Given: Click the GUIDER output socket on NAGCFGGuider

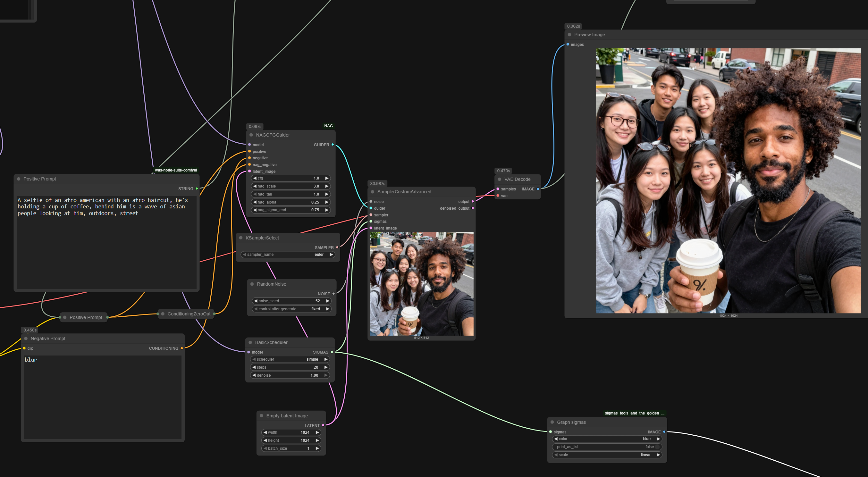Looking at the screenshot, I should pyautogui.click(x=333, y=145).
